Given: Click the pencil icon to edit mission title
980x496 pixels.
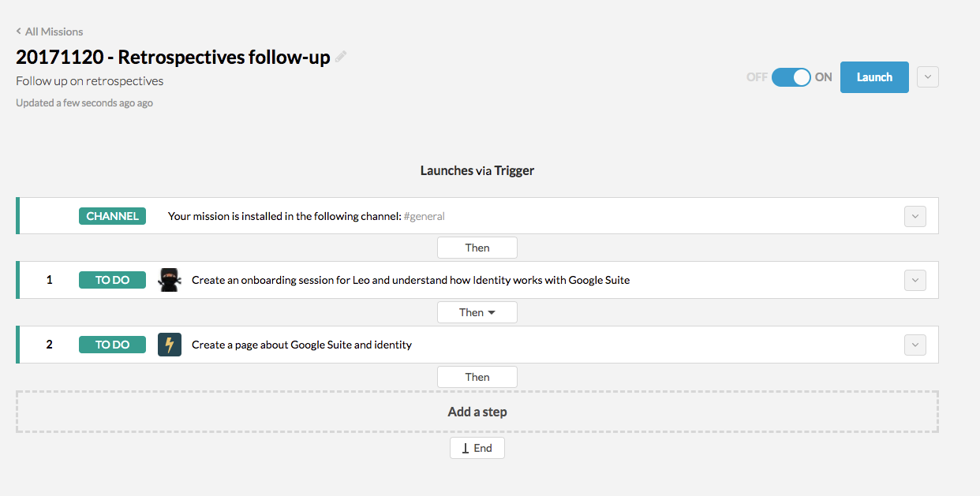Looking at the screenshot, I should coord(341,57).
